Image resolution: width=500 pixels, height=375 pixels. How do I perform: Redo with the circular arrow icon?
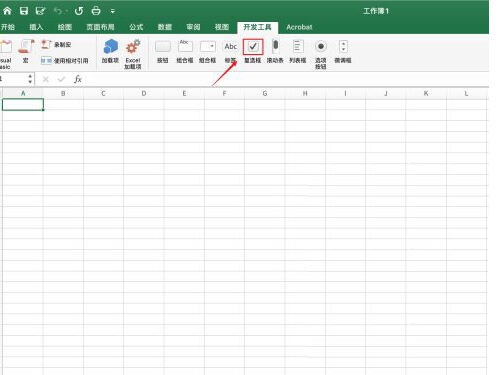click(x=79, y=11)
